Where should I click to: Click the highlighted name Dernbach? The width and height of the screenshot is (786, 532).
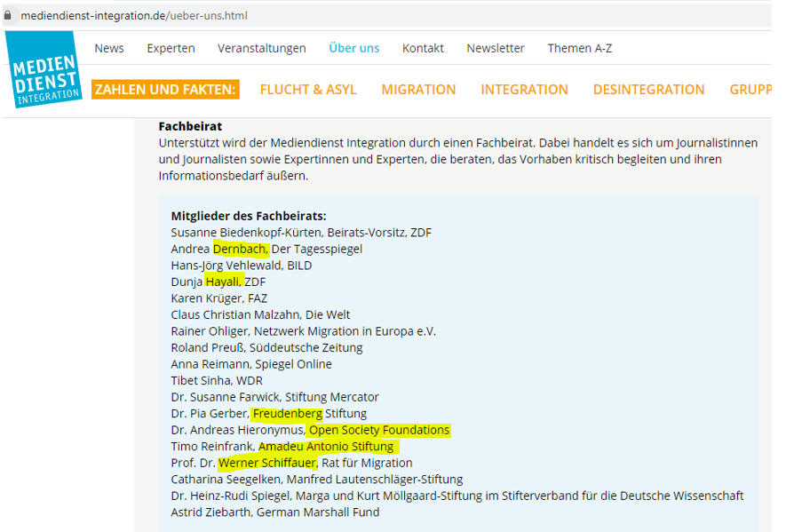tap(241, 250)
